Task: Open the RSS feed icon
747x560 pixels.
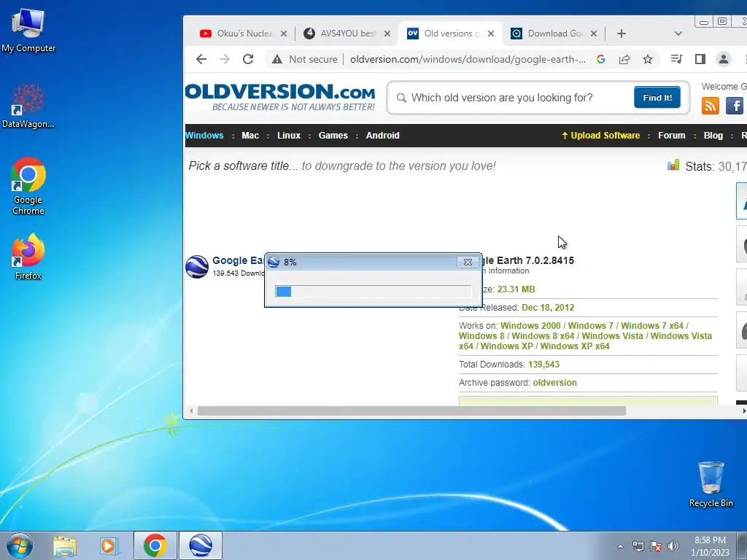Action: (710, 105)
